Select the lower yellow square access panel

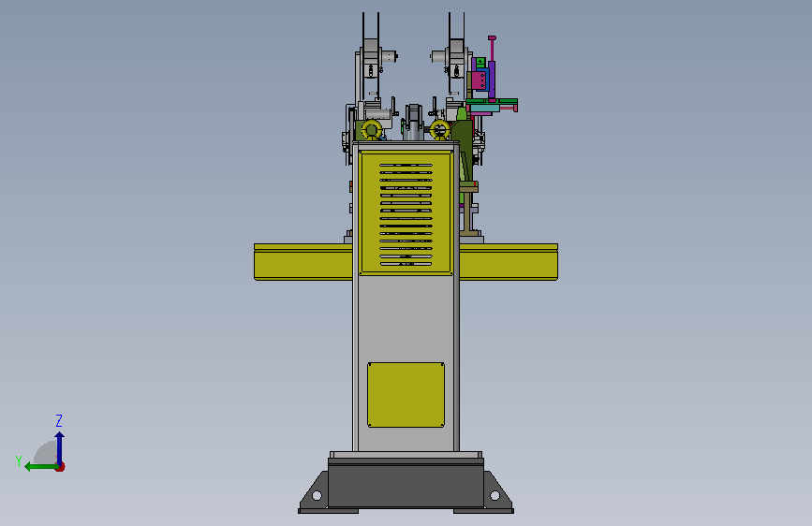click(406, 395)
